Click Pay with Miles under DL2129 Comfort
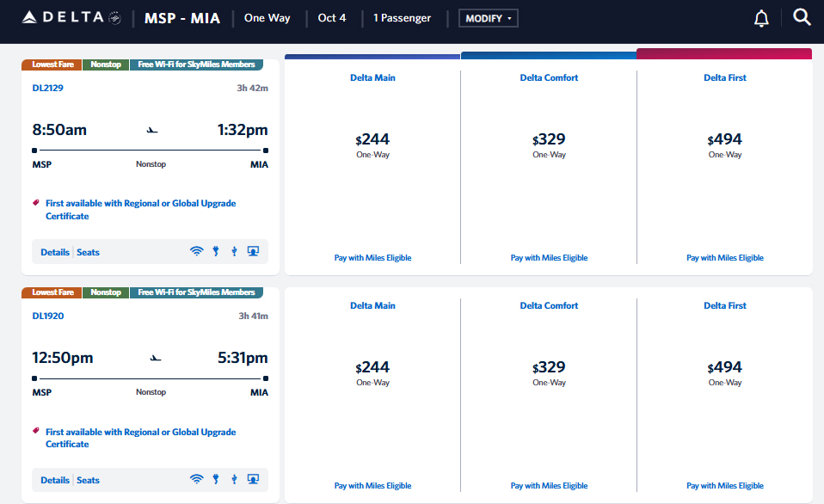 [549, 257]
